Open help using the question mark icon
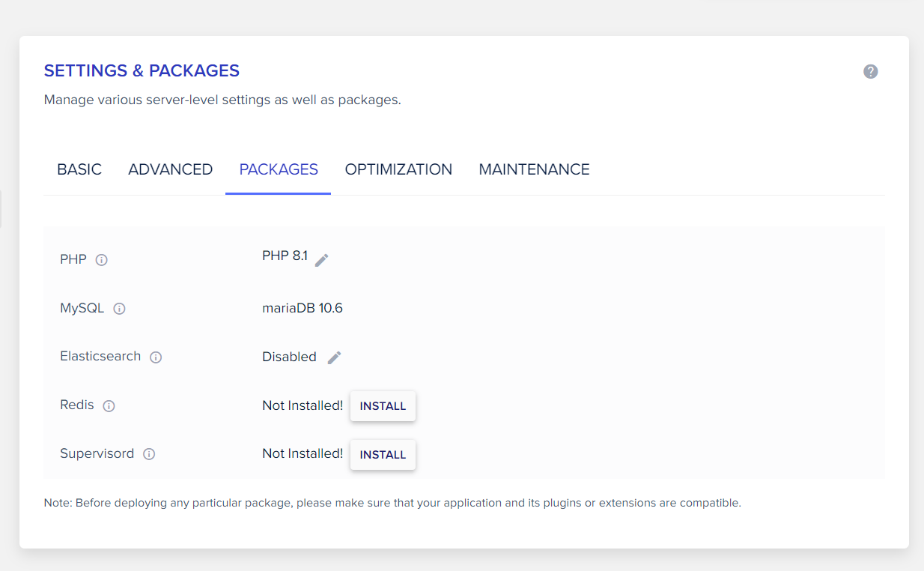Image resolution: width=924 pixels, height=571 pixels. pos(870,71)
